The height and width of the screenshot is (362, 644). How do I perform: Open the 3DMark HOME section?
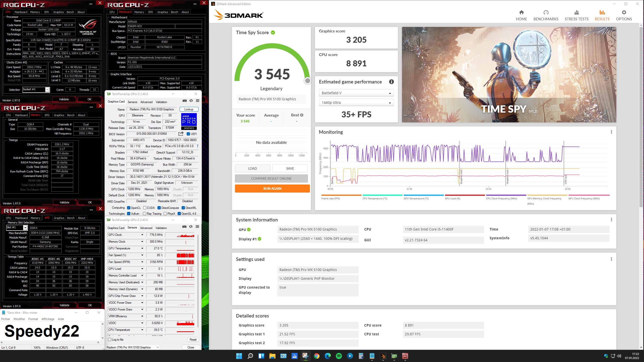[521, 15]
